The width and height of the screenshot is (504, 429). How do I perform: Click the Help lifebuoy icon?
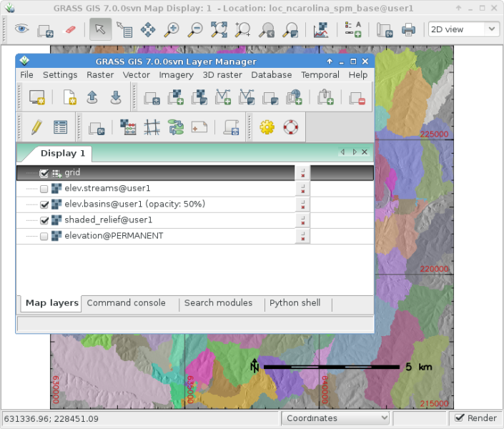290,127
